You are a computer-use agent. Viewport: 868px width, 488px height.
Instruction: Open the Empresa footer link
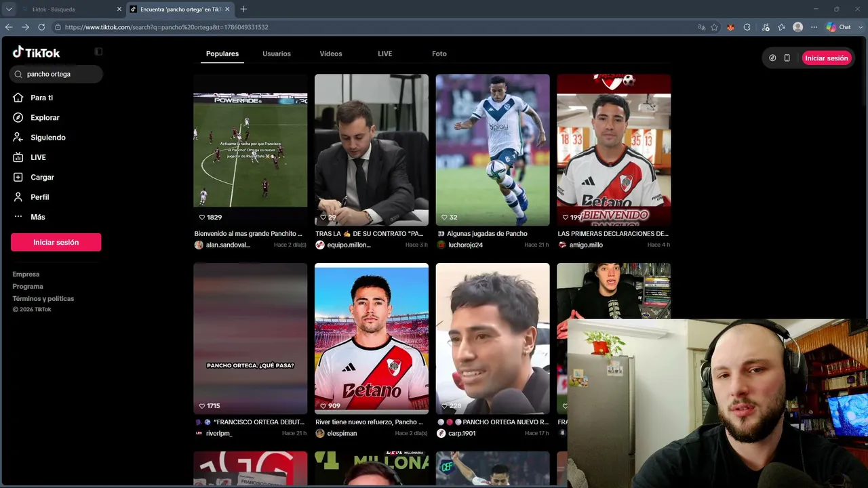tap(26, 274)
